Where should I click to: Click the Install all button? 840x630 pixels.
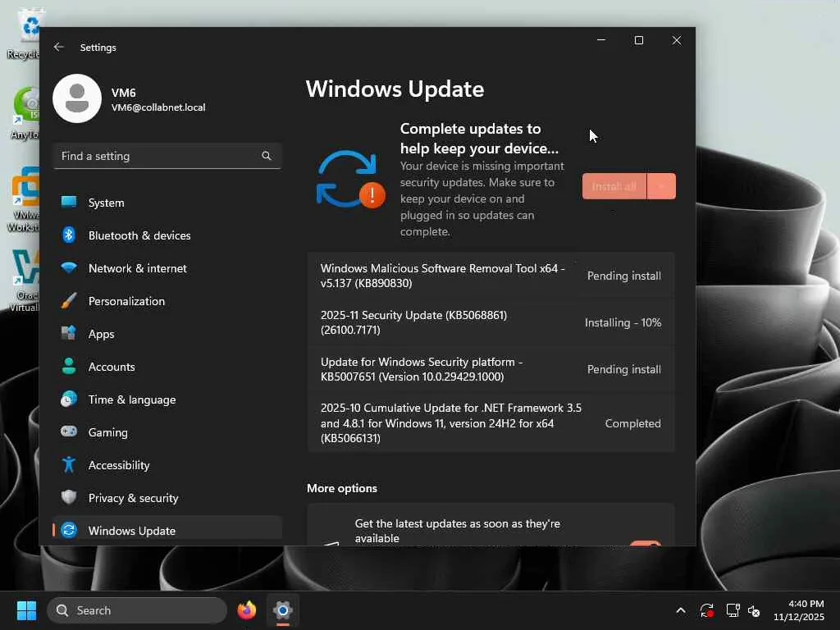coord(614,186)
